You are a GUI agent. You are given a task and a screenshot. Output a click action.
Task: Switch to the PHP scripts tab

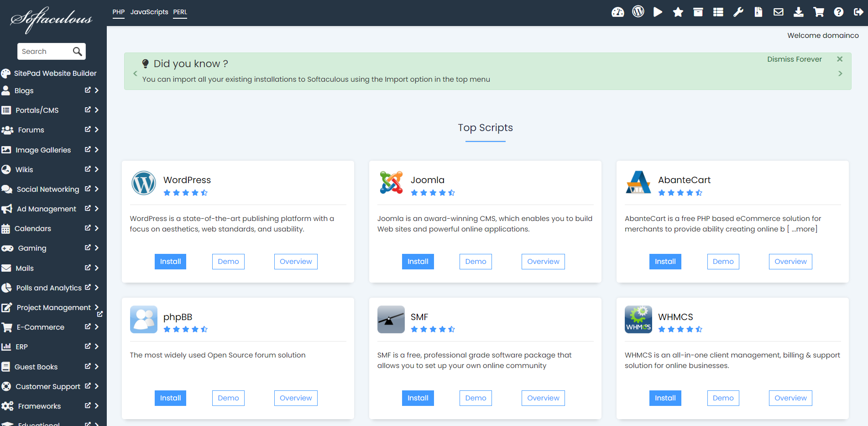[119, 12]
